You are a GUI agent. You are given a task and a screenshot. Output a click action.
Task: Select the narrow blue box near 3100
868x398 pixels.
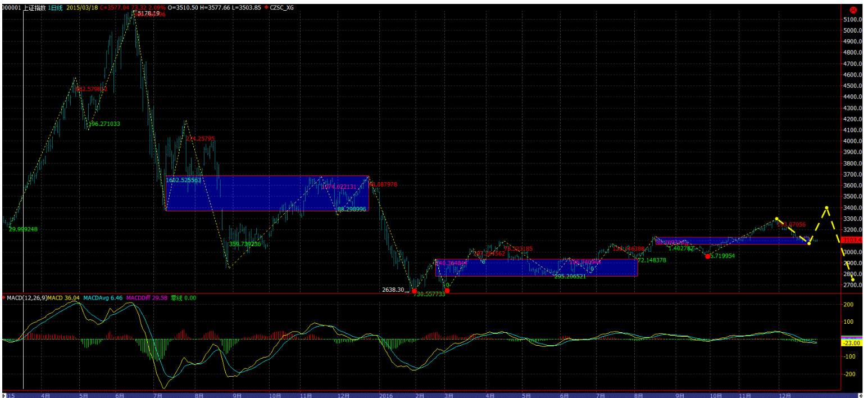coord(730,241)
